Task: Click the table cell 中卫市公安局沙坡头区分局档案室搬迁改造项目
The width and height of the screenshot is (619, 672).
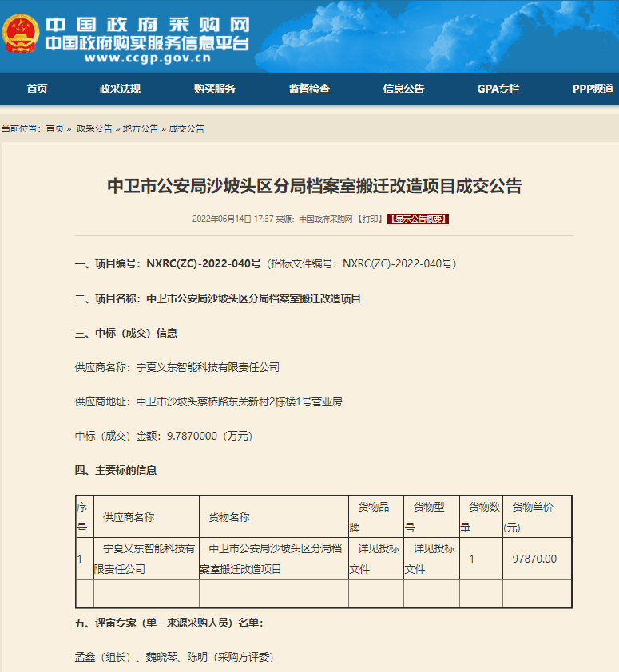Action: pos(274,559)
